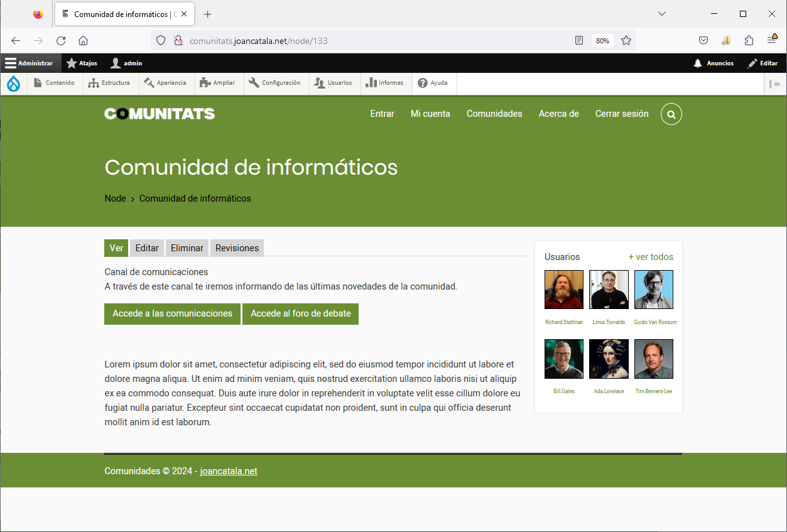Expand the admin user menu
The image size is (787, 532).
click(x=126, y=63)
